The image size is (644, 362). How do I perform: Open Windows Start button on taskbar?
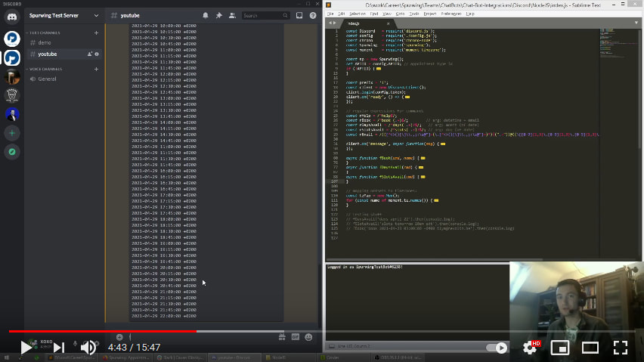coord(6,358)
